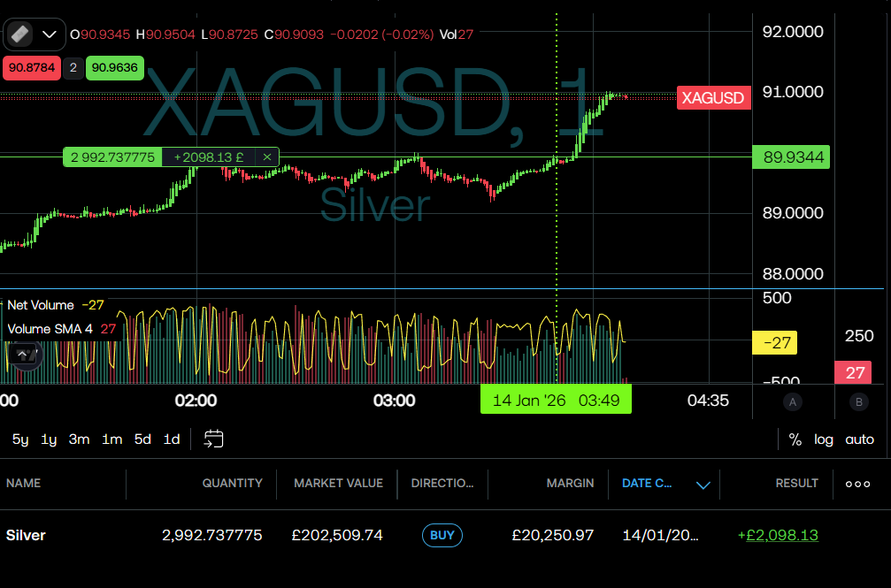Open the go-to-date calendar icon
Screen dimensions: 891x588
pyautogui.click(x=213, y=439)
